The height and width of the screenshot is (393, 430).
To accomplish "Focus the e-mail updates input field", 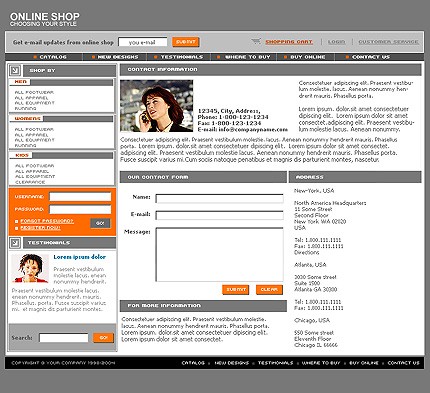I will click(143, 42).
